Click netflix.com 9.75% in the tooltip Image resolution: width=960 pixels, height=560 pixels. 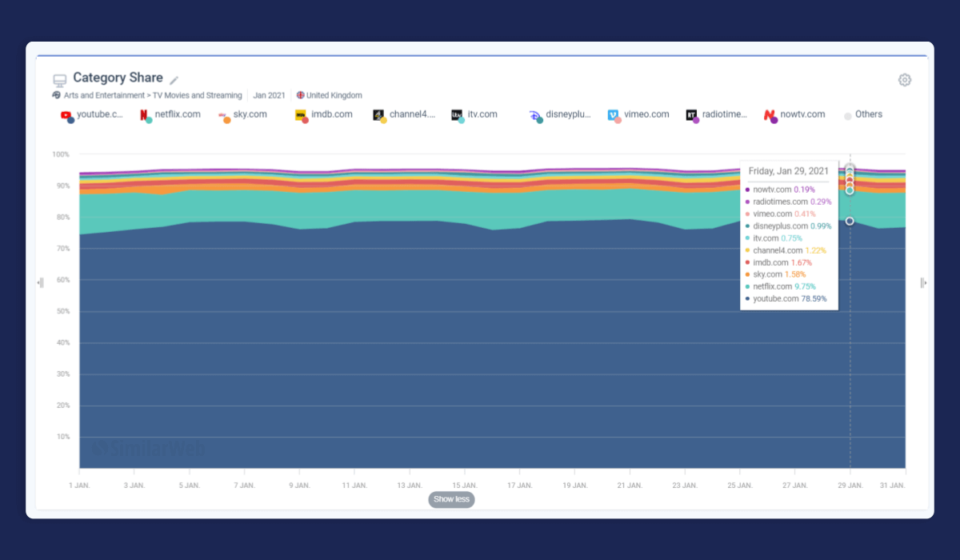coord(784,286)
